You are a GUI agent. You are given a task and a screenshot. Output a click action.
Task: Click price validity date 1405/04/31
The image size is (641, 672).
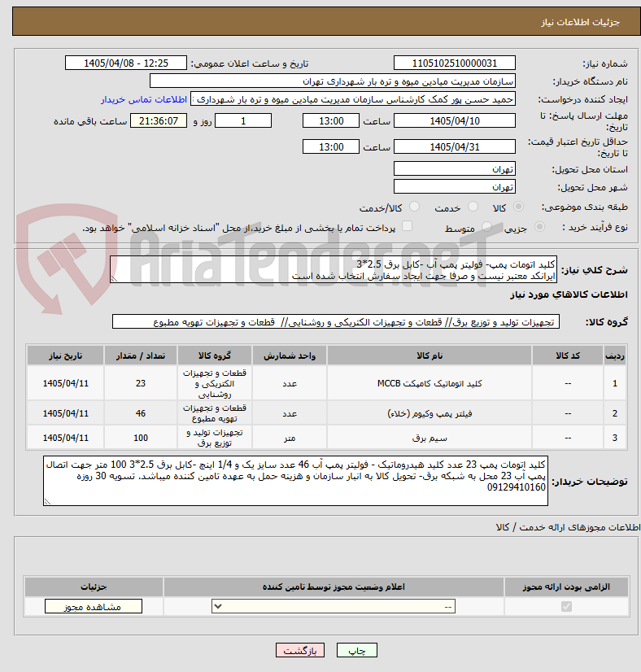tap(454, 146)
